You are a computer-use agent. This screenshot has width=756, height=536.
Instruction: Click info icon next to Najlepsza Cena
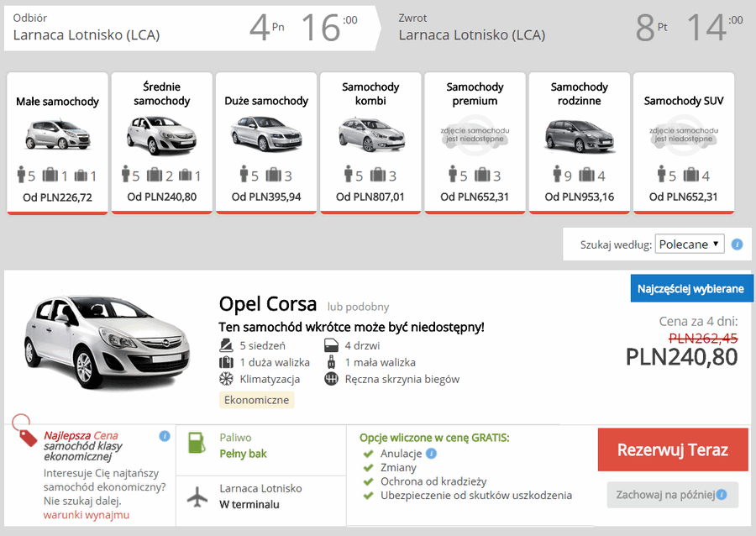click(x=165, y=436)
